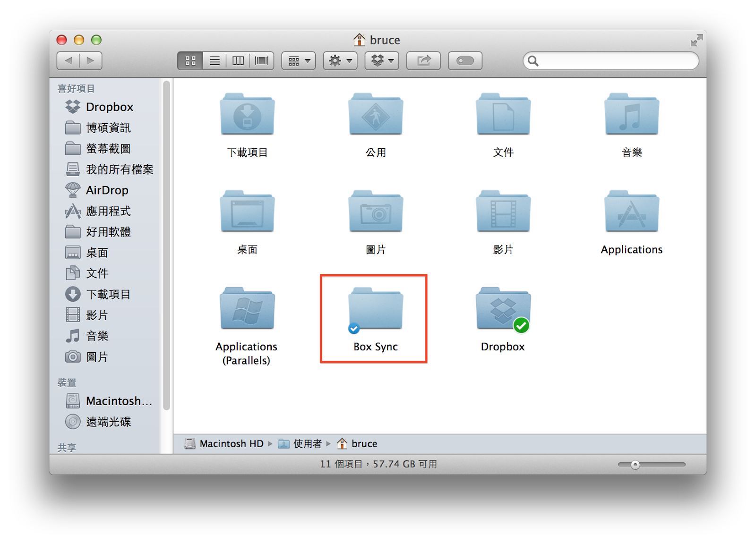The height and width of the screenshot is (543, 756).
Task: Select the Applications (Parallels) folder
Action: point(247,308)
